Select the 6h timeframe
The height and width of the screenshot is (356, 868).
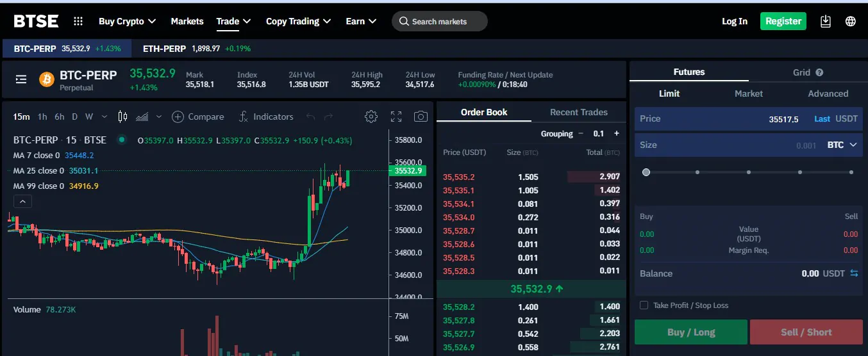[x=60, y=117]
